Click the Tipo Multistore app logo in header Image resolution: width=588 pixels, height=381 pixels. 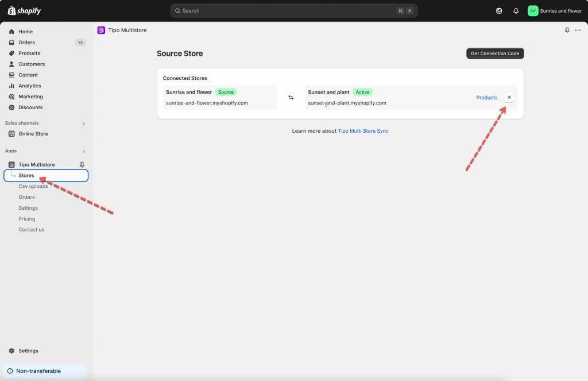click(x=101, y=30)
